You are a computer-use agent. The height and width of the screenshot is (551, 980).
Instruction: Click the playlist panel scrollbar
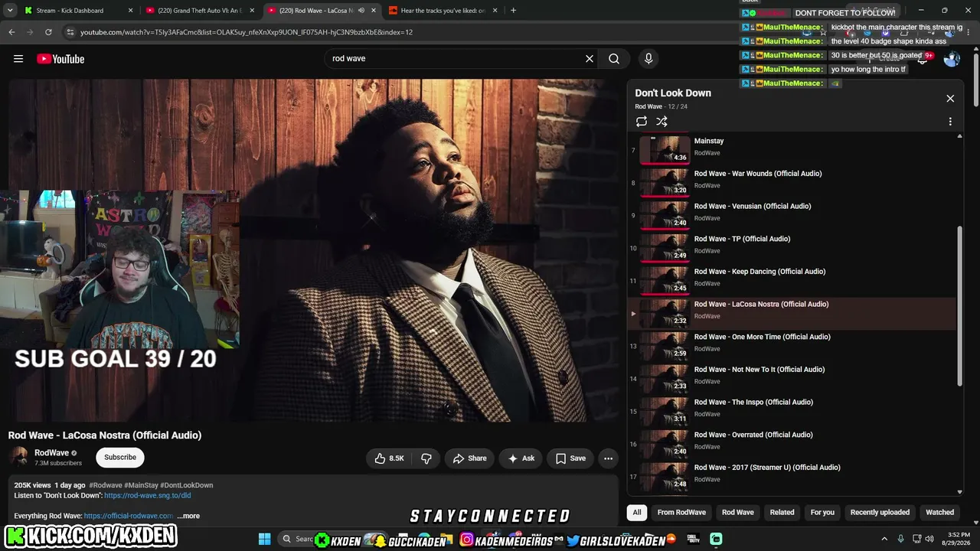tap(960, 306)
